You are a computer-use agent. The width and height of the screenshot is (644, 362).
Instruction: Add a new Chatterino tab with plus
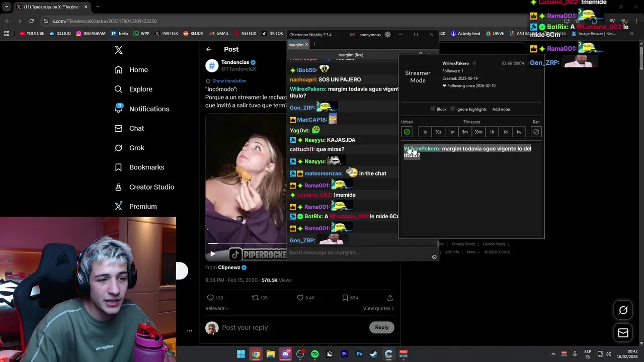click(314, 44)
